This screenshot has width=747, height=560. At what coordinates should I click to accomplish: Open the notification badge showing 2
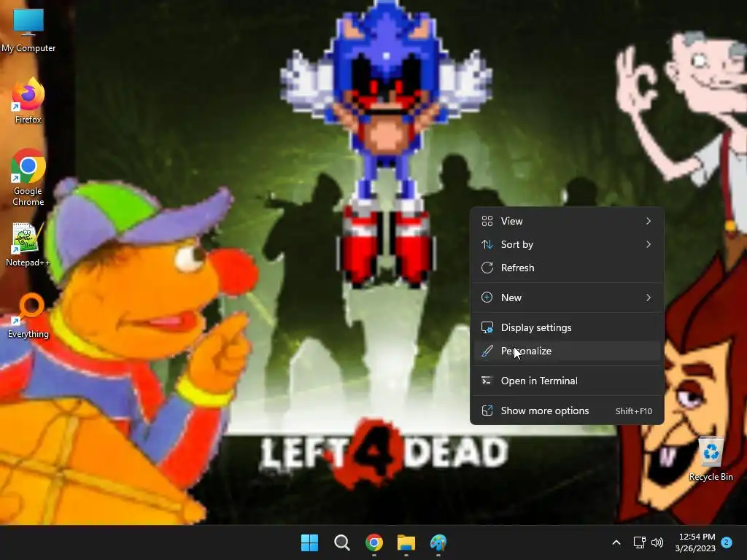(x=727, y=542)
